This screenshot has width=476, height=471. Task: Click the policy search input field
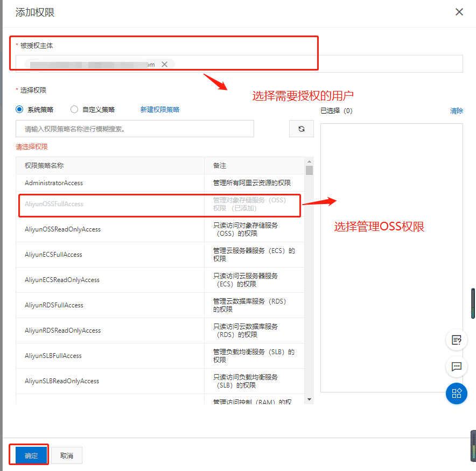click(135, 129)
